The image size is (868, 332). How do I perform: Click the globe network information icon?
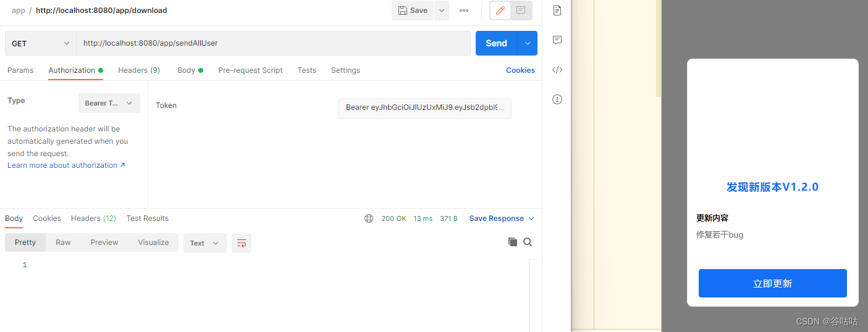tap(369, 218)
